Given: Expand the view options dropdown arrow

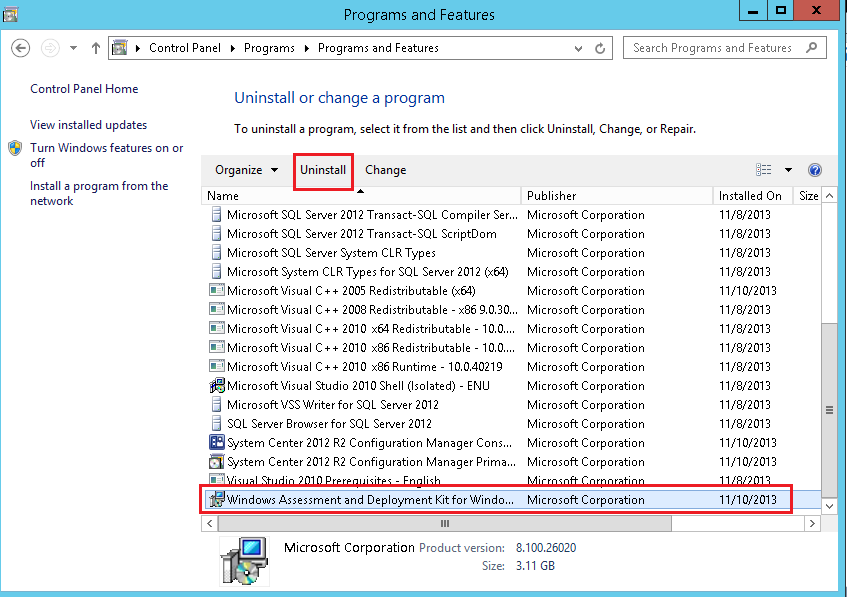Looking at the screenshot, I should pyautogui.click(x=788, y=170).
